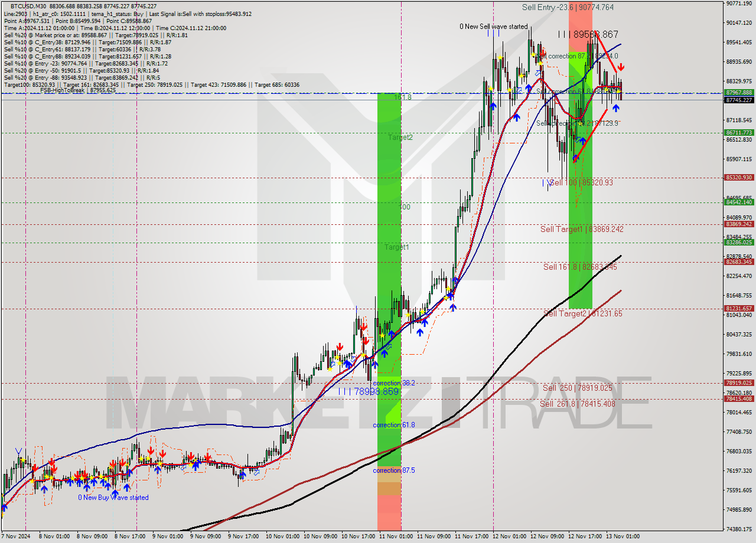756x543 pixels.
Task: Select the green 83286.025 price tag
Action: [739, 242]
